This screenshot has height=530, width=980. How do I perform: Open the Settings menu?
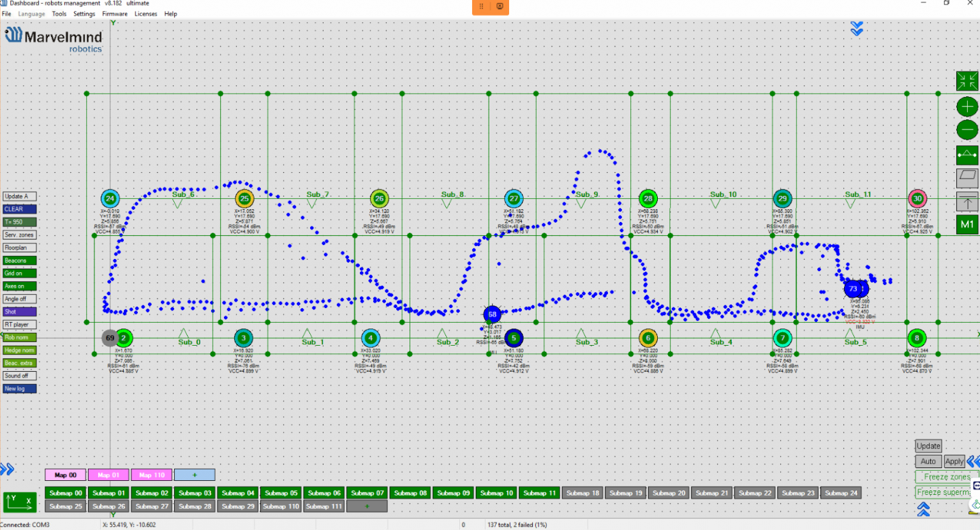[x=84, y=13]
